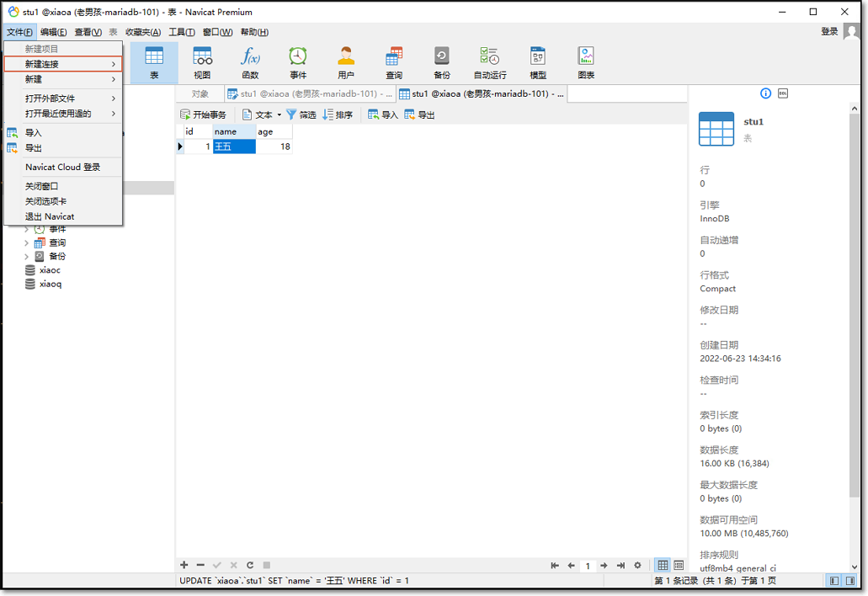Screen dimensions: 868x596
Task: Click the 备份 (Backup) toolbar icon
Action: [x=442, y=63]
